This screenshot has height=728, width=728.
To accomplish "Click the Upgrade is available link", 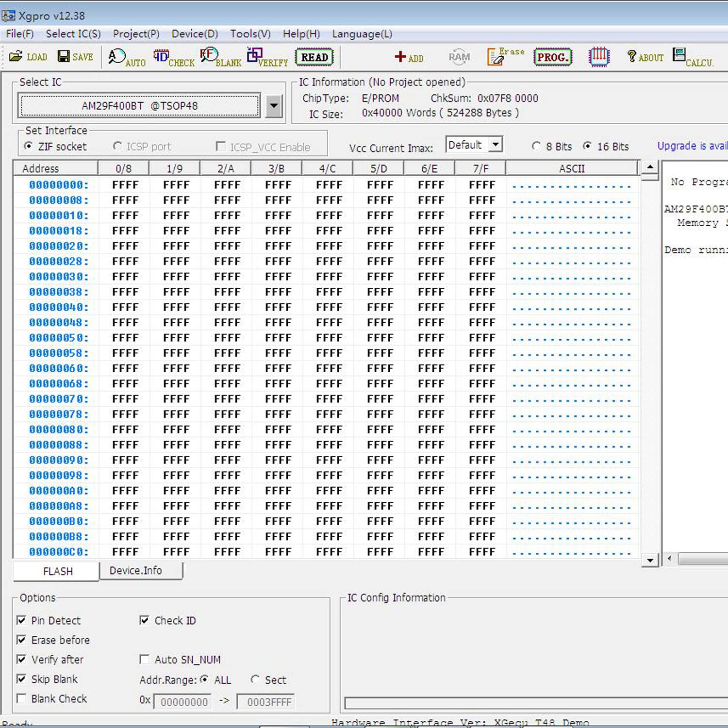I will [x=692, y=146].
